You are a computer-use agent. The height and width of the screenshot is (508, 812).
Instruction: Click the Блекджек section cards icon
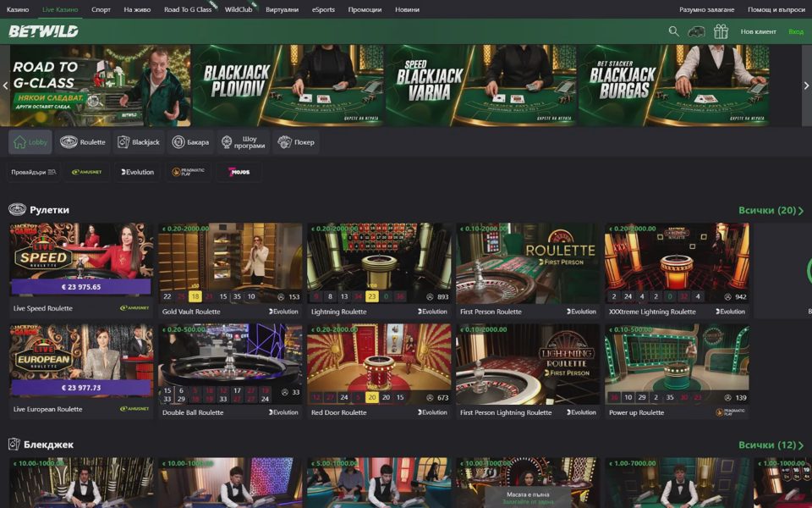tap(14, 444)
